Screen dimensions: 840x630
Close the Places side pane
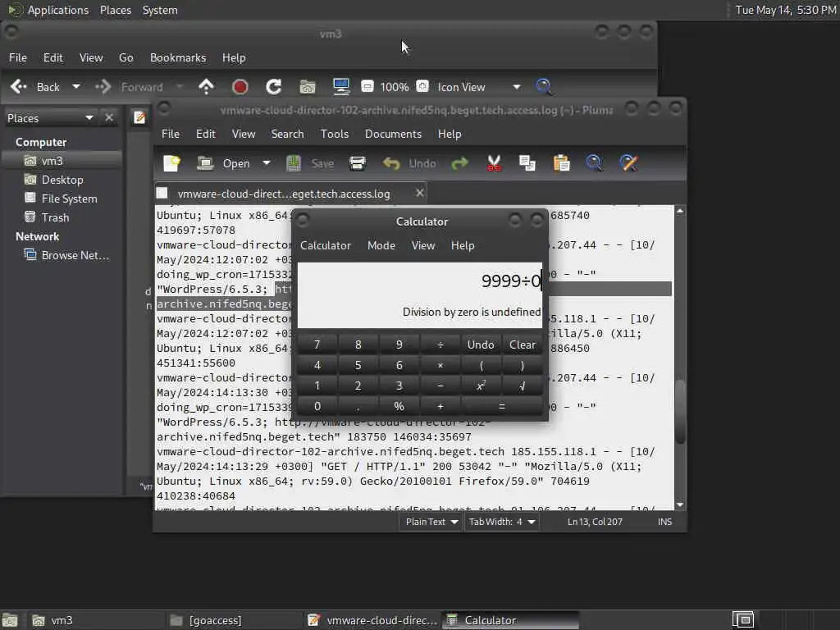[109, 118]
